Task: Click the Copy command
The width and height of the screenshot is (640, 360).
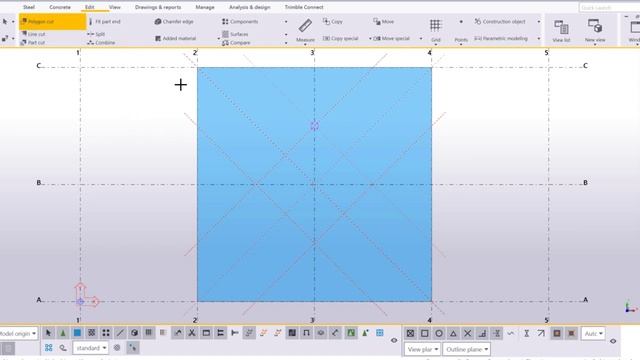Action: tap(333, 22)
